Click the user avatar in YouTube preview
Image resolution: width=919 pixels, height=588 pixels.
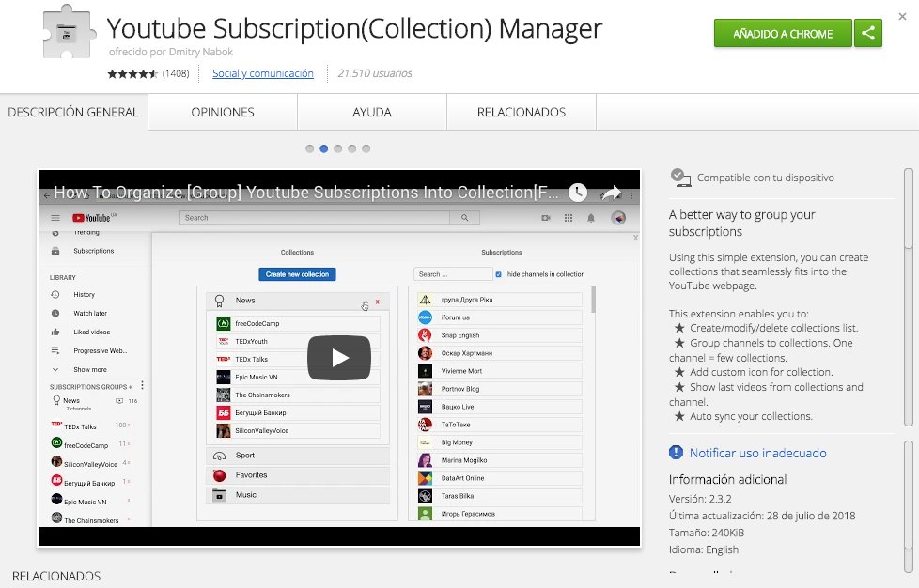click(618, 218)
